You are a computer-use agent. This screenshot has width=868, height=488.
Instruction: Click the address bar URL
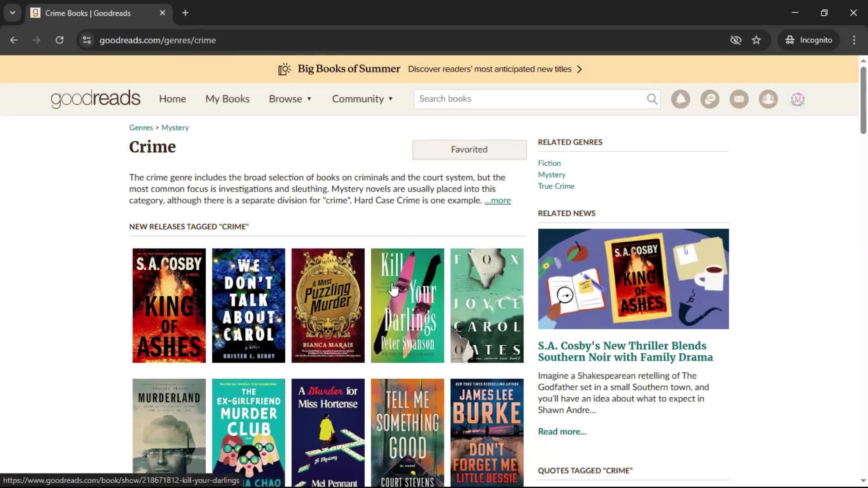click(x=157, y=40)
